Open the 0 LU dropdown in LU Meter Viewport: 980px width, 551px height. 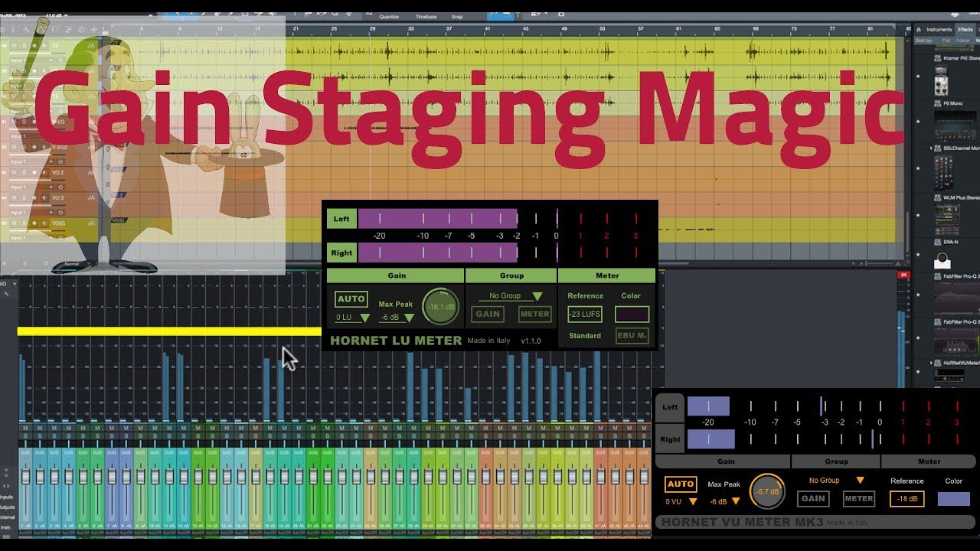coord(352,318)
